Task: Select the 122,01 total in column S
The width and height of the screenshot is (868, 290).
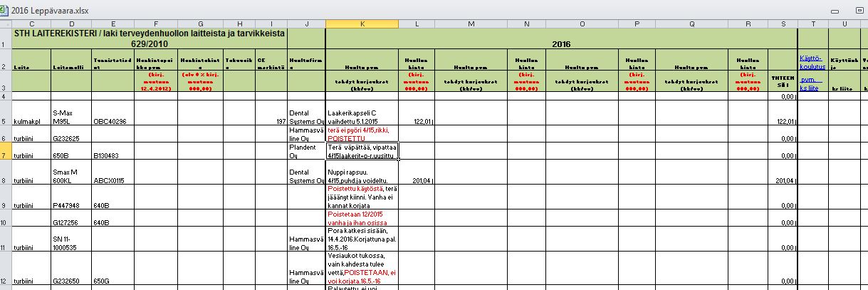Action: [x=783, y=113]
